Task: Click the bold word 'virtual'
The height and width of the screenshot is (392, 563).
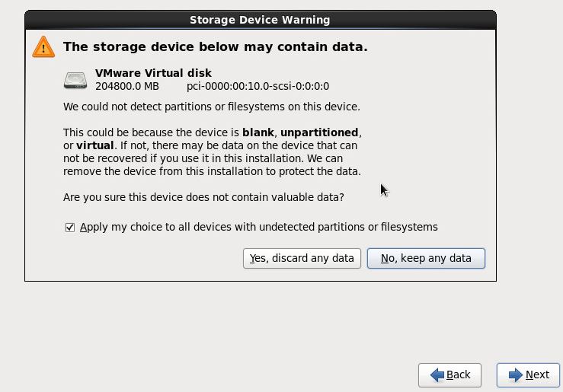Action: point(95,145)
